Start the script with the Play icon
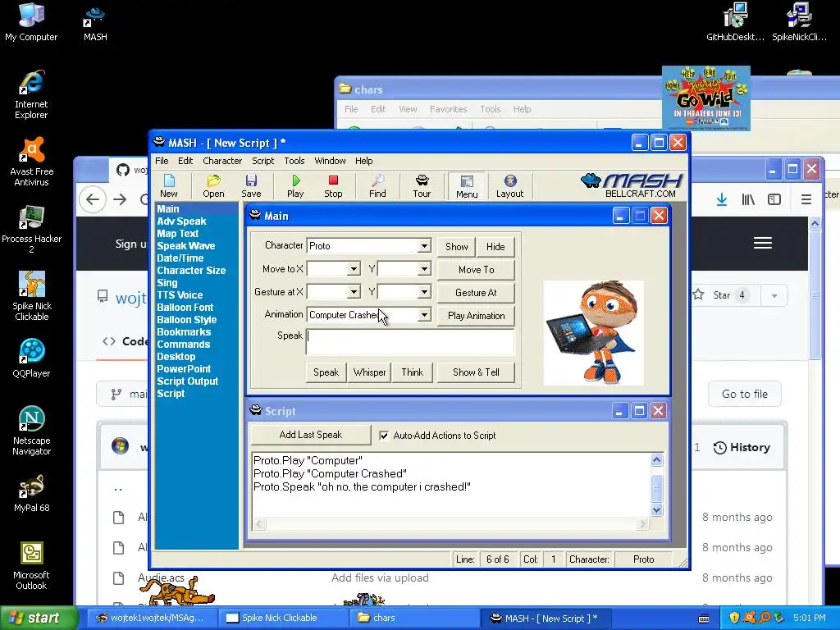The height and width of the screenshot is (630, 840). click(x=295, y=186)
